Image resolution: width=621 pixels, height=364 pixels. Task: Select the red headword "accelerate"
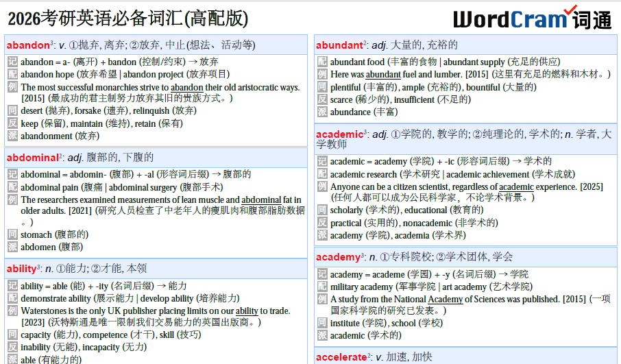(x=341, y=357)
